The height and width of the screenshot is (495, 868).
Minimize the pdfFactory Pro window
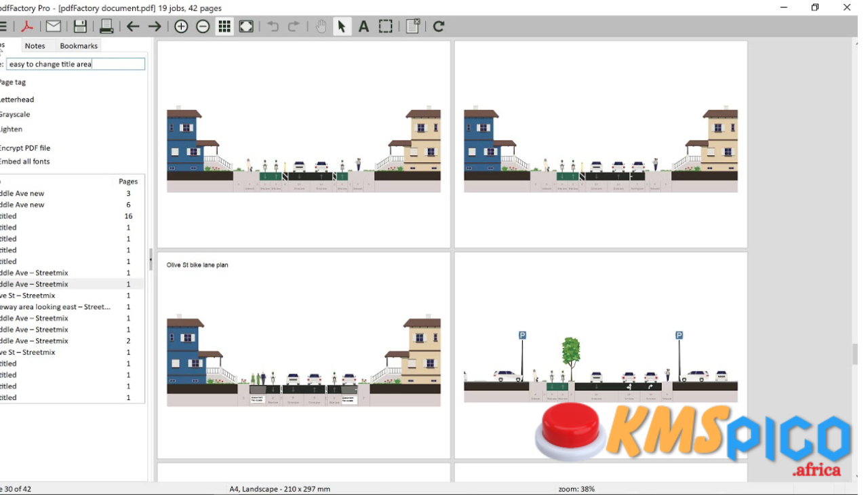pyautogui.click(x=784, y=7)
